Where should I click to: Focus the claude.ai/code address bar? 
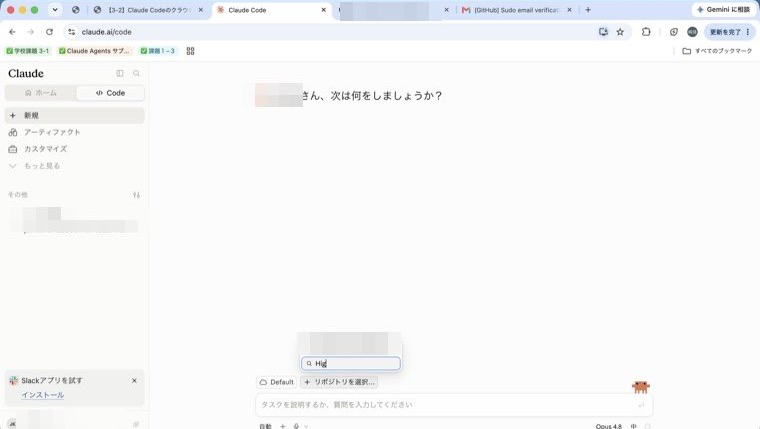334,32
